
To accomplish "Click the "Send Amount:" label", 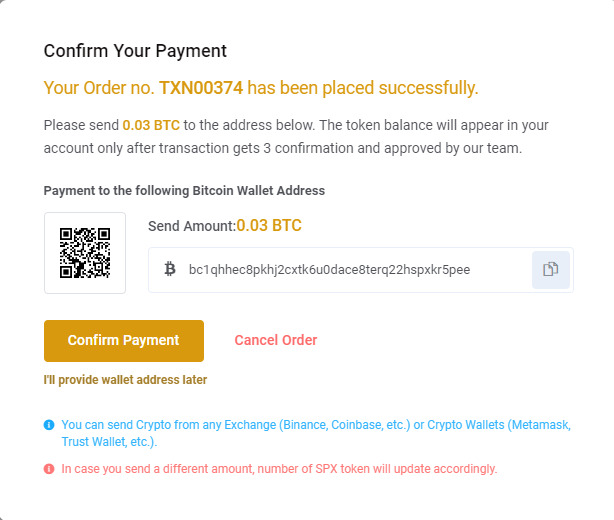I will pos(191,226).
